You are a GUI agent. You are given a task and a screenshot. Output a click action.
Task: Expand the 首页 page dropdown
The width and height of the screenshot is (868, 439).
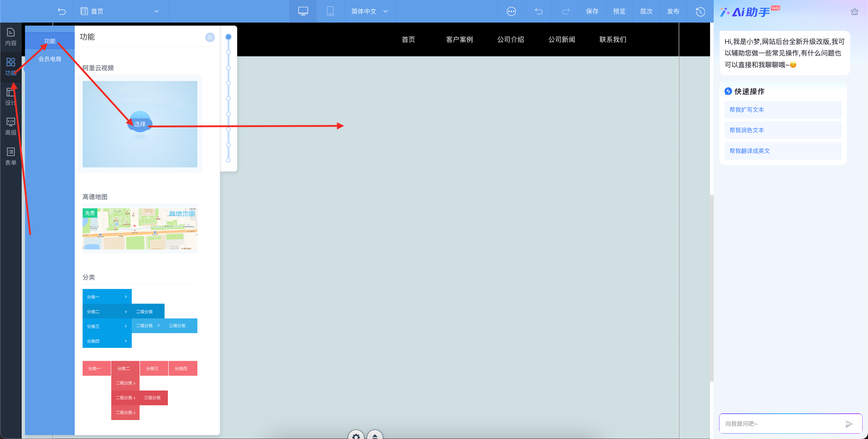[156, 11]
